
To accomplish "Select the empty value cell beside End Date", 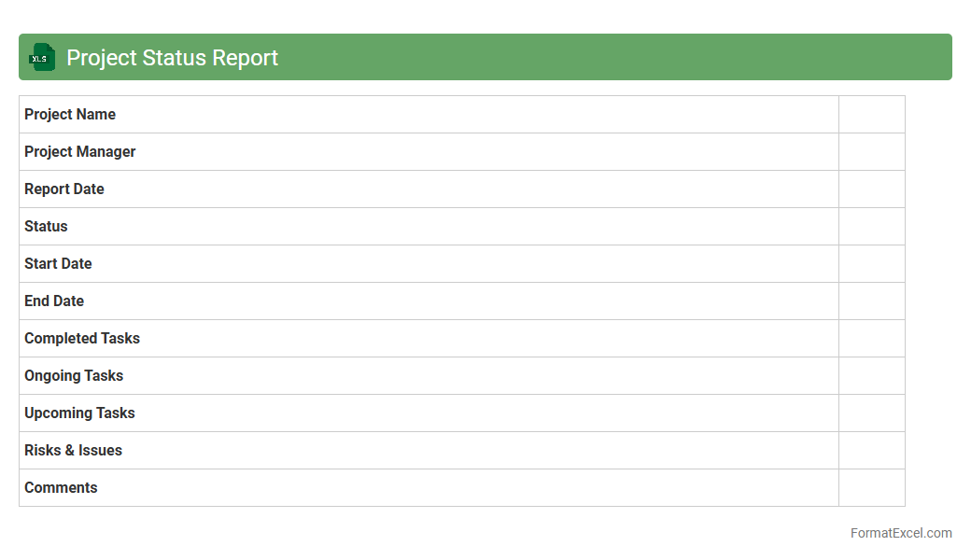I will pyautogui.click(x=871, y=301).
